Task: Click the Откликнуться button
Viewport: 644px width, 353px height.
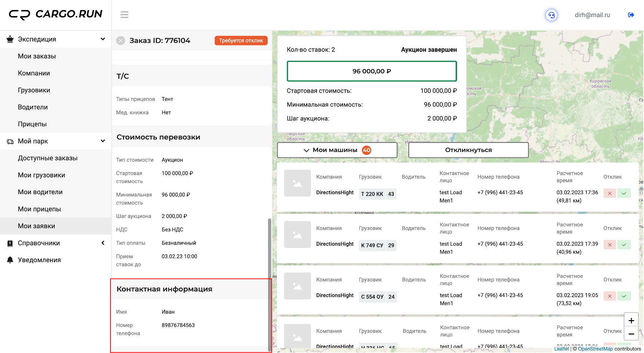Action: pos(469,150)
